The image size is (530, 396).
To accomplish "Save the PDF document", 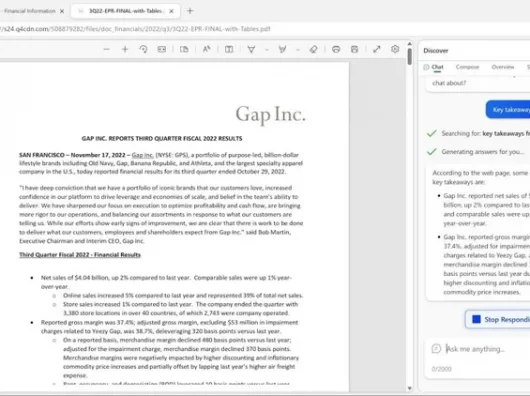I will 354,49.
